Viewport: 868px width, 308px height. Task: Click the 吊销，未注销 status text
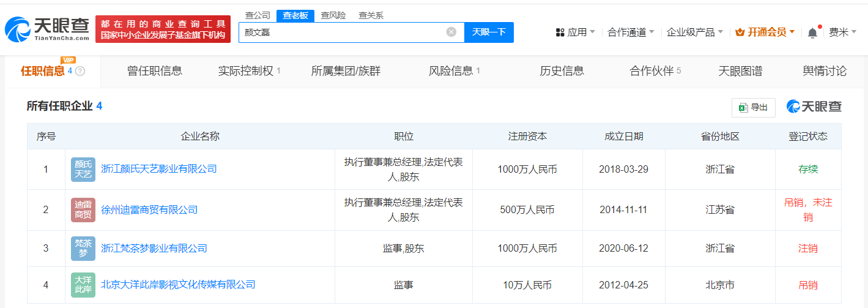coord(808,210)
